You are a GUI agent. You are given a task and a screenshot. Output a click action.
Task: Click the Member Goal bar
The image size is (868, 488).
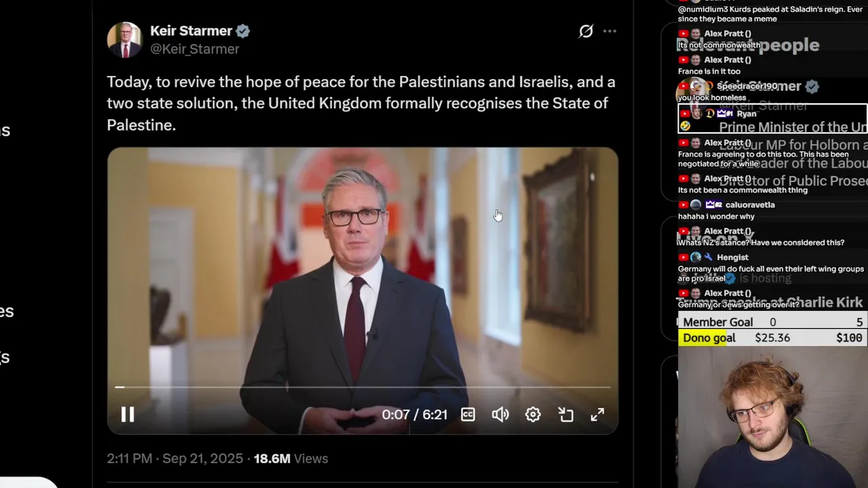click(x=772, y=322)
